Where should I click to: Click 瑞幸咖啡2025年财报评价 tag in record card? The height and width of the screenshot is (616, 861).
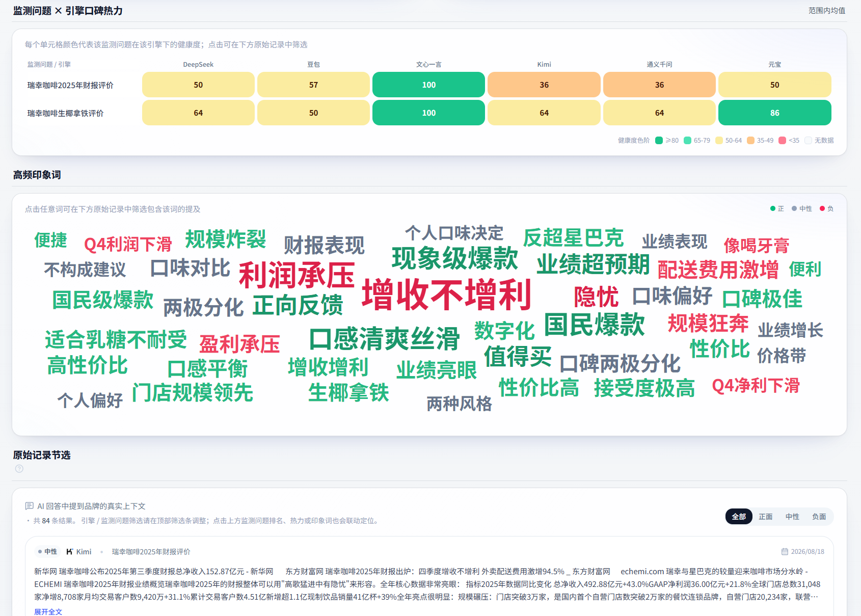(151, 552)
